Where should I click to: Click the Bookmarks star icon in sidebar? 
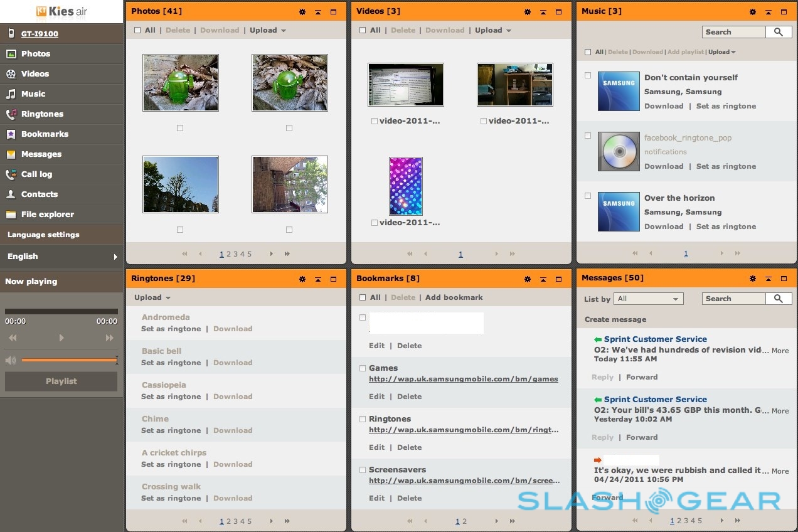[x=11, y=134]
